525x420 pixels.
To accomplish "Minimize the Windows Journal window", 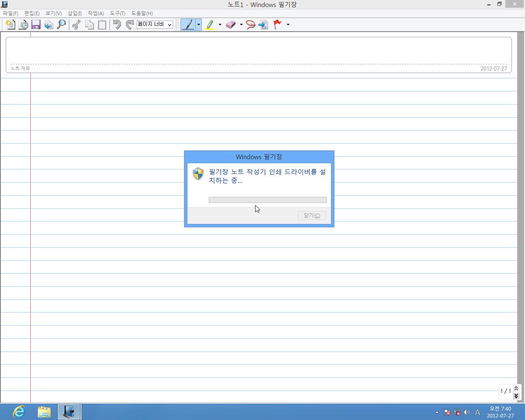I will click(489, 5).
